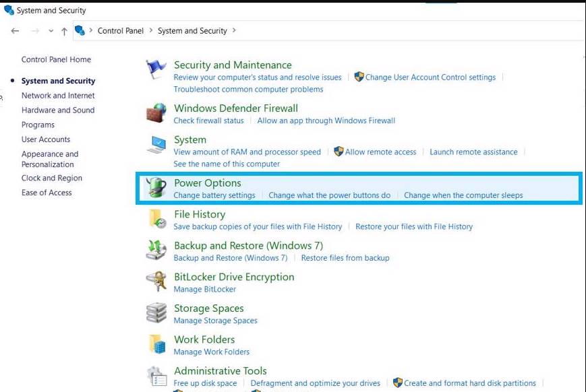Click the Backup and Restore icon
Image resolution: width=586 pixels, height=392 pixels.
(x=156, y=250)
